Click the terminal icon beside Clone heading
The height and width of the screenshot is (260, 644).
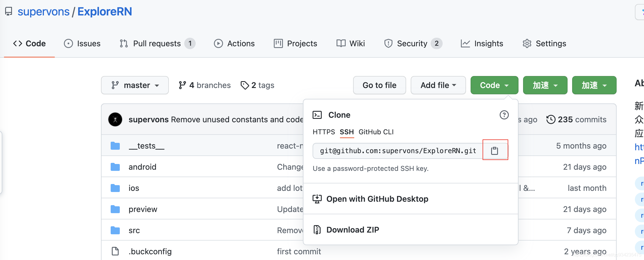pos(317,115)
